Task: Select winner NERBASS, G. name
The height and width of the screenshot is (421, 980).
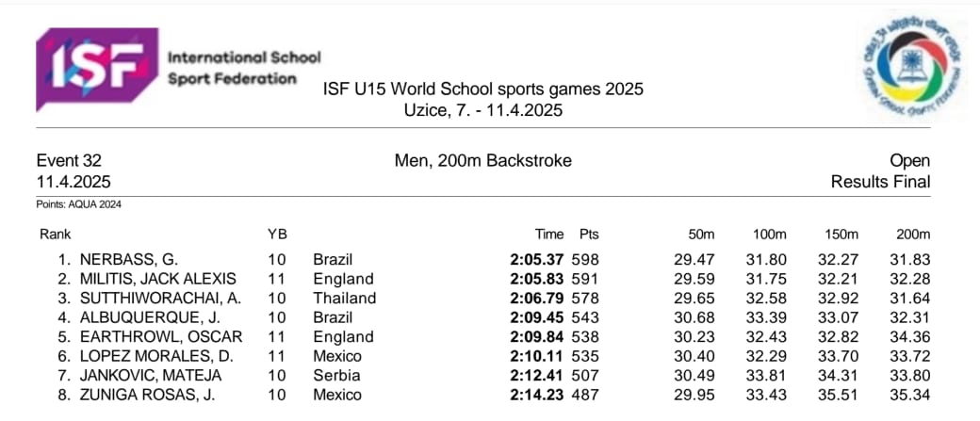Action: pos(131,259)
